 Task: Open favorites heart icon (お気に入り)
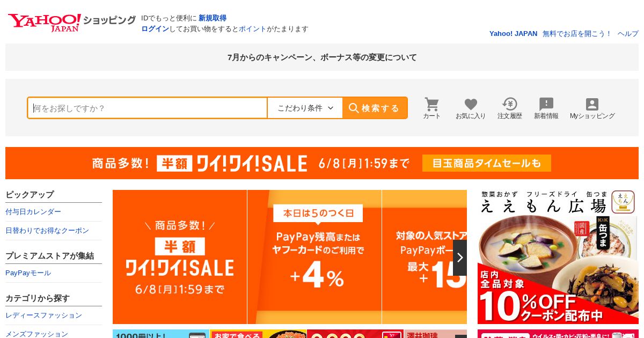point(471,108)
